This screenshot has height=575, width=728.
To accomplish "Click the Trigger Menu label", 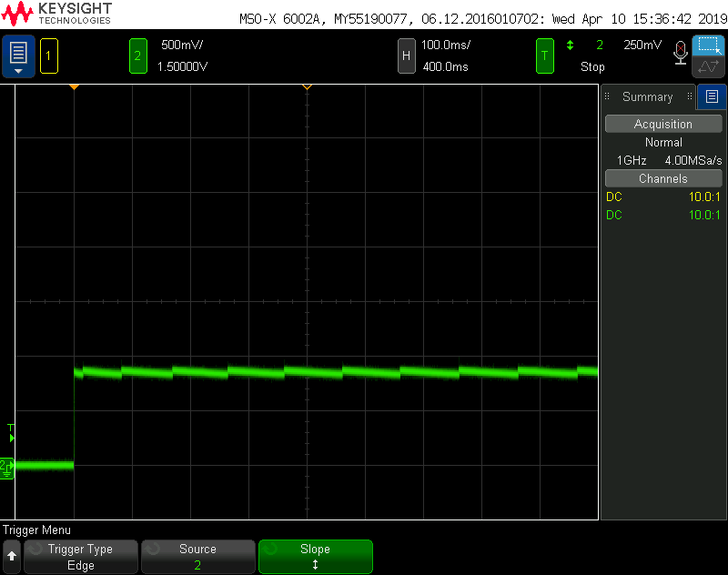I will pyautogui.click(x=36, y=530).
